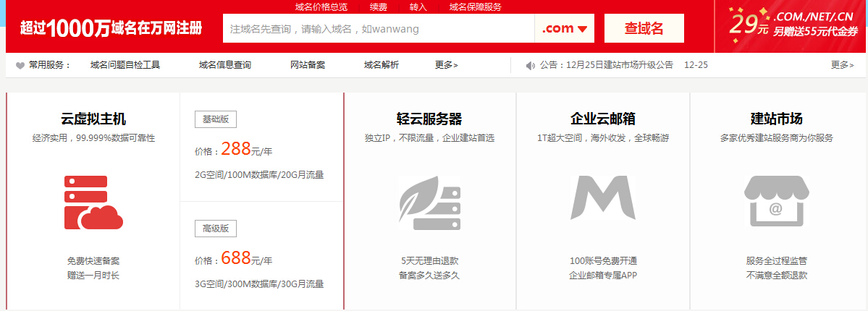This screenshot has height=311, width=868.
Task: Click the heart icon beside 常用服务
Action: [20, 65]
